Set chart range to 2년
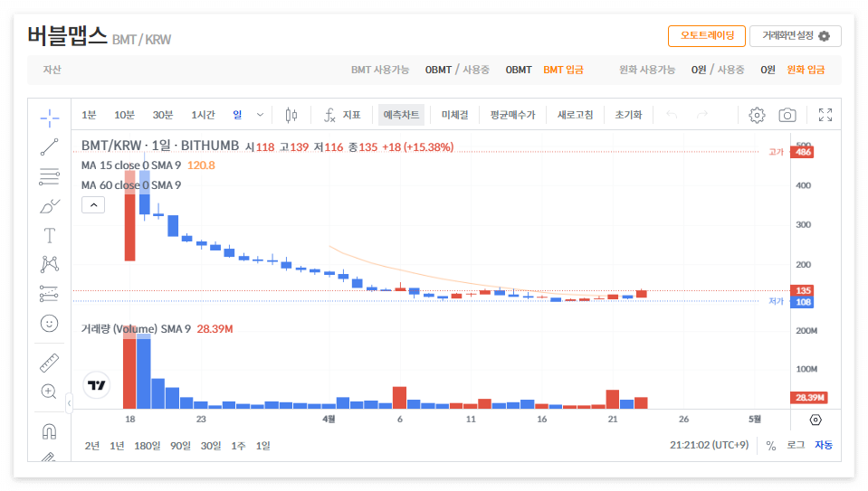Viewport: 868px width, 491px height. [92, 446]
